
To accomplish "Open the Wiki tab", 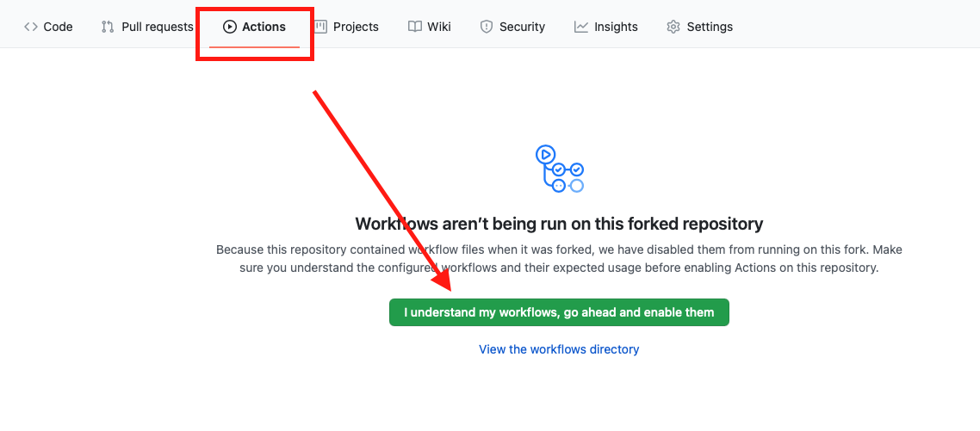I will [x=430, y=27].
